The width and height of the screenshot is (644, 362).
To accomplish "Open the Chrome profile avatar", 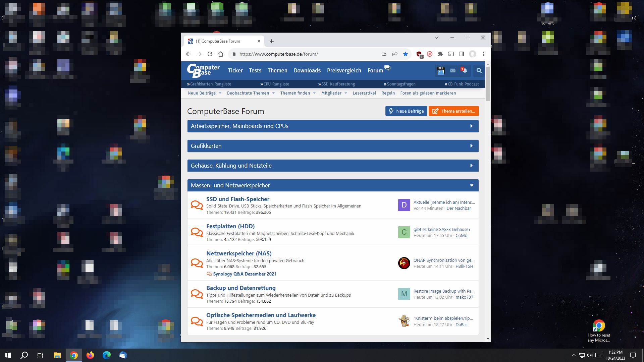I will pyautogui.click(x=473, y=54).
